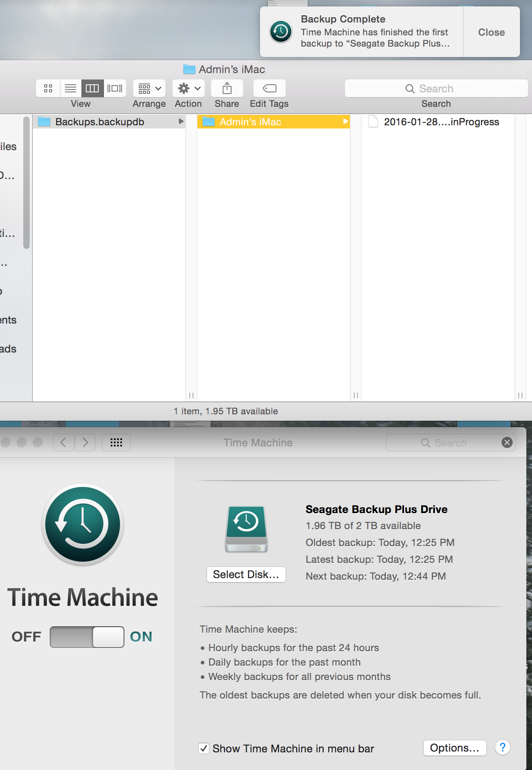Select the 2016-01-28 inProgress file
The height and width of the screenshot is (770, 532).
(438, 122)
